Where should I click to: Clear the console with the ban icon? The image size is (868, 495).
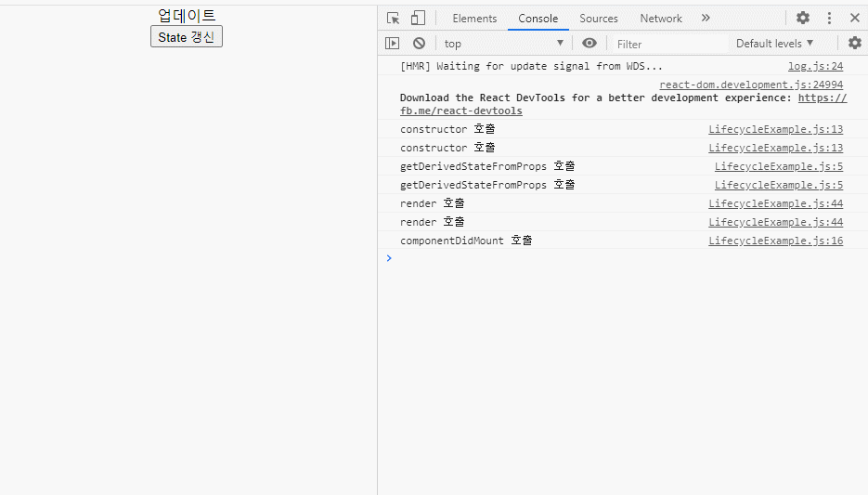tap(419, 44)
